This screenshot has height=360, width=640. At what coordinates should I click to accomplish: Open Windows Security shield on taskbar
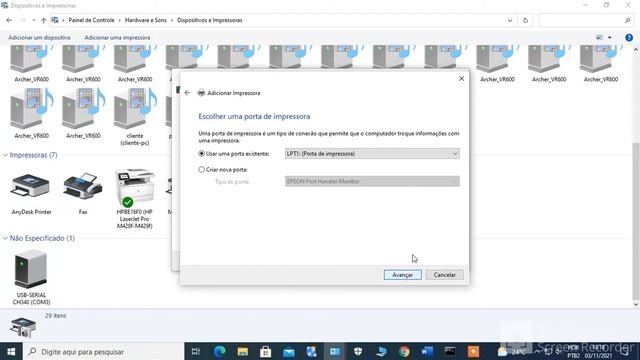pyautogui.click(x=358, y=351)
